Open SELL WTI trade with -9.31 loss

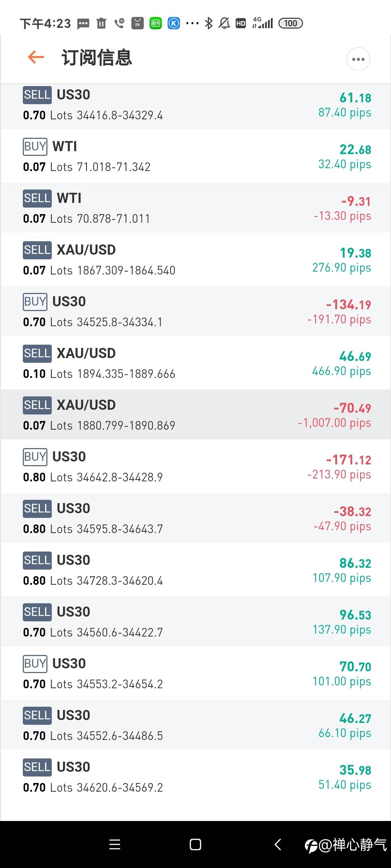coord(195,208)
